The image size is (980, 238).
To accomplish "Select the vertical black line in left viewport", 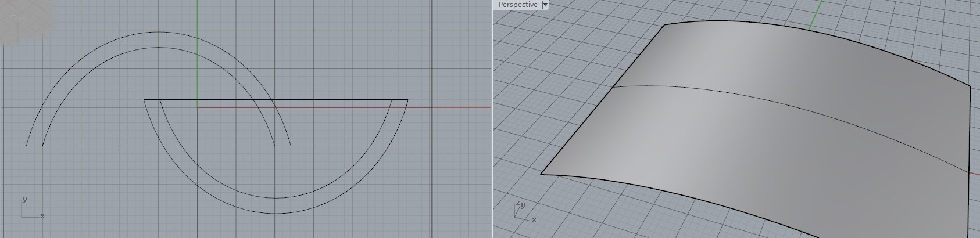I will click(432, 119).
